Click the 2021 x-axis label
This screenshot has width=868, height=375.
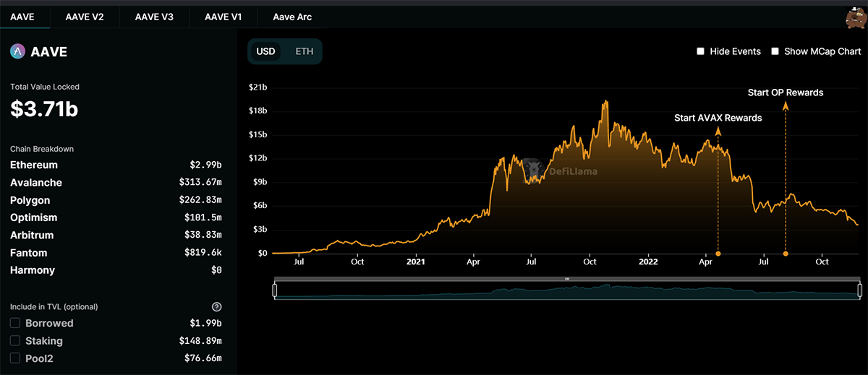(x=416, y=262)
